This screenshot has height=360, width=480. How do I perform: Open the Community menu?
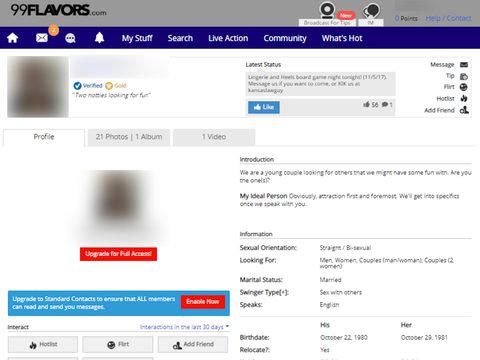coord(285,38)
